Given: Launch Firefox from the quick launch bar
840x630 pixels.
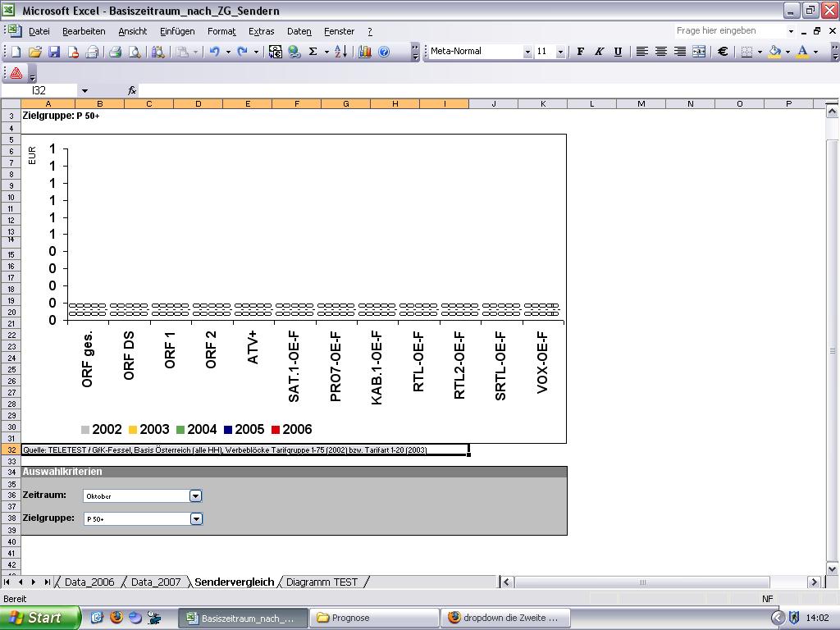Looking at the screenshot, I should pos(116,618).
